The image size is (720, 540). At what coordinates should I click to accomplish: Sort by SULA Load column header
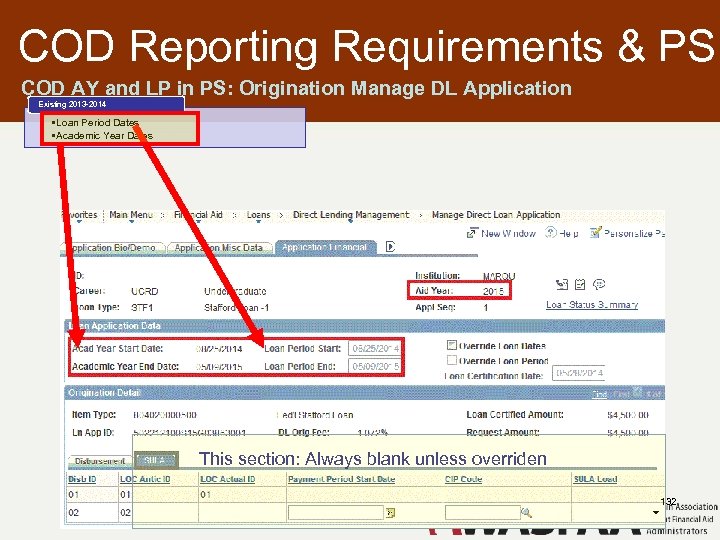pos(596,479)
